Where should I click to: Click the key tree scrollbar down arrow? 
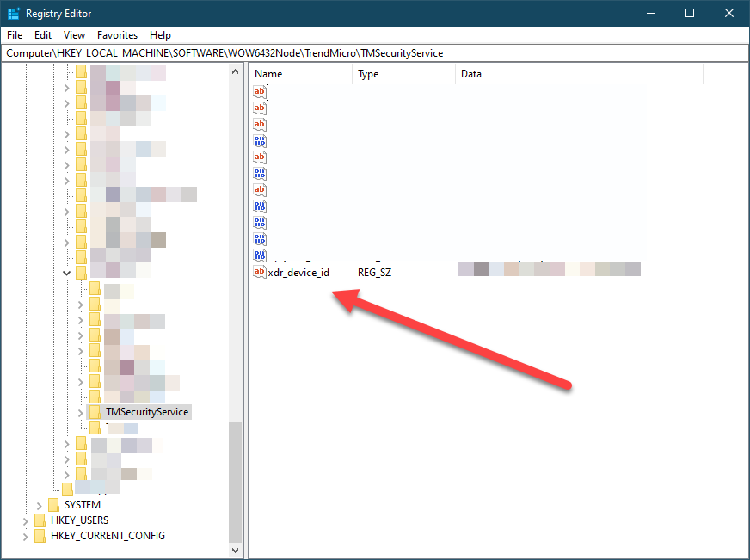pyautogui.click(x=236, y=548)
